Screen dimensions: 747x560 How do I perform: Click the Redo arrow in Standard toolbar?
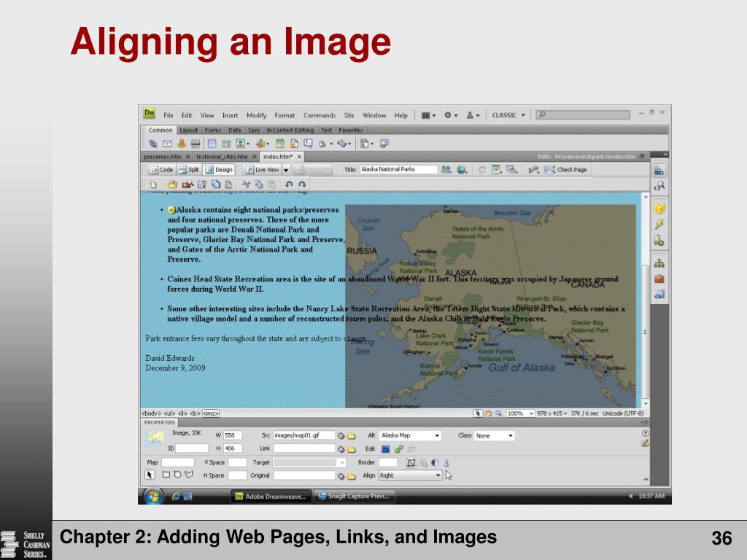302,184
